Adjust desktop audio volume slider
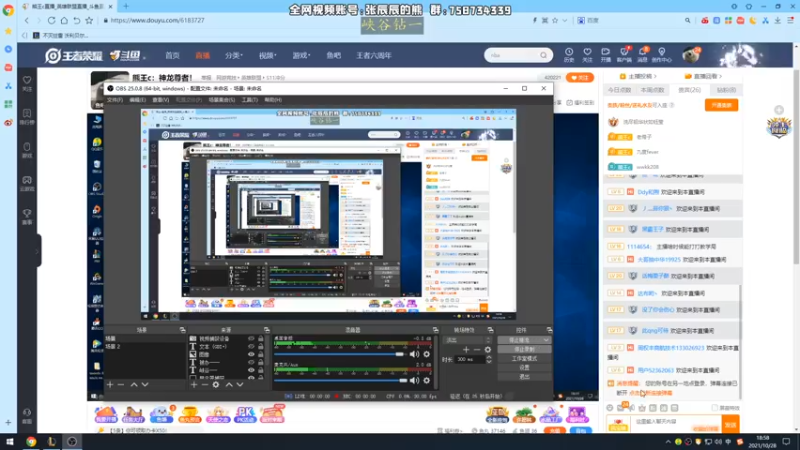The height and width of the screenshot is (450, 800). (x=340, y=354)
